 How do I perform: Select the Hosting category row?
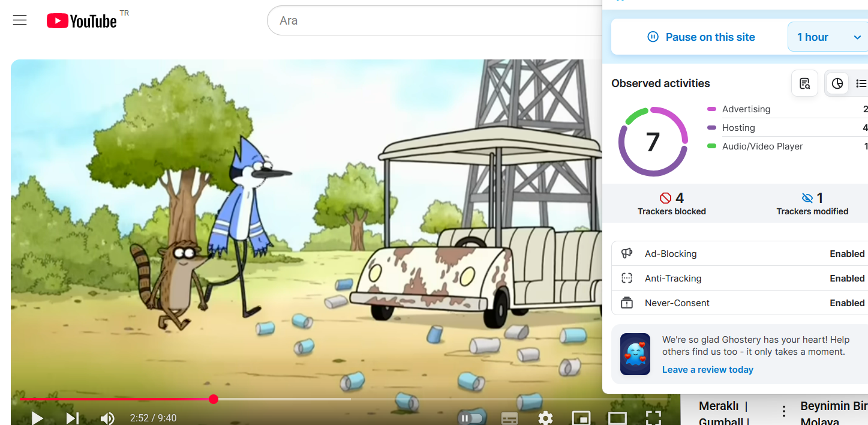[x=787, y=128]
